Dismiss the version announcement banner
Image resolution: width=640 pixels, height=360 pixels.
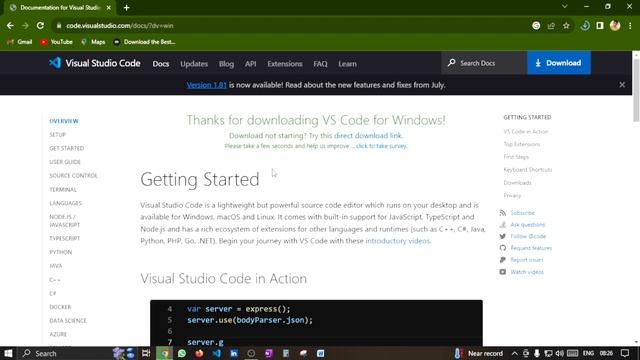point(622,84)
